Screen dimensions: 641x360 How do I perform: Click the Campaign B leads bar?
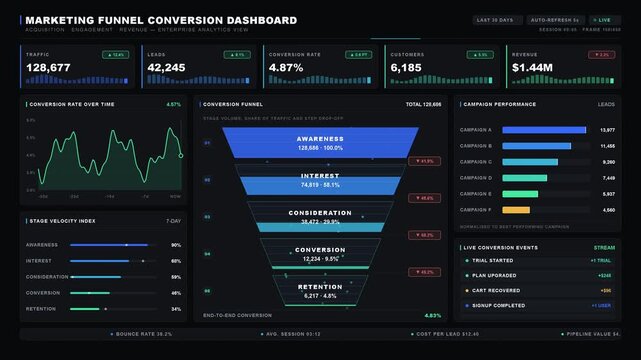[x=536, y=146]
